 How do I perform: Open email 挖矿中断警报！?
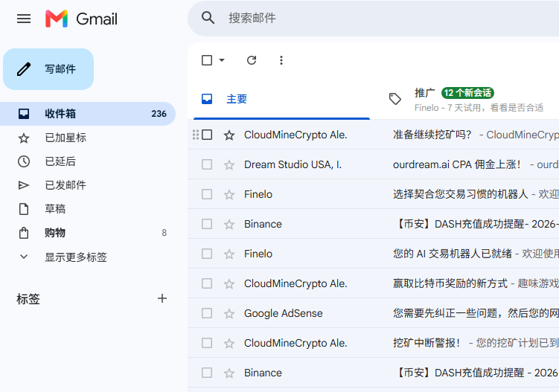427,343
